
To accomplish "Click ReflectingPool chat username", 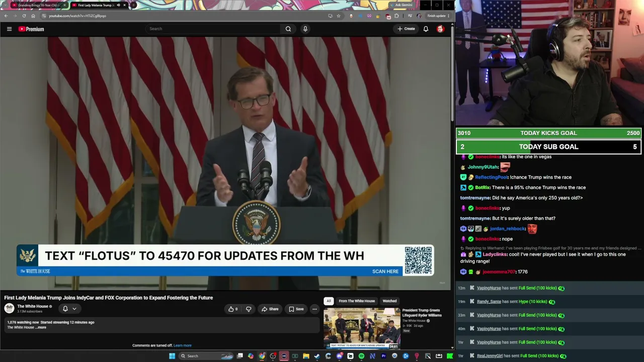I will point(491,177).
